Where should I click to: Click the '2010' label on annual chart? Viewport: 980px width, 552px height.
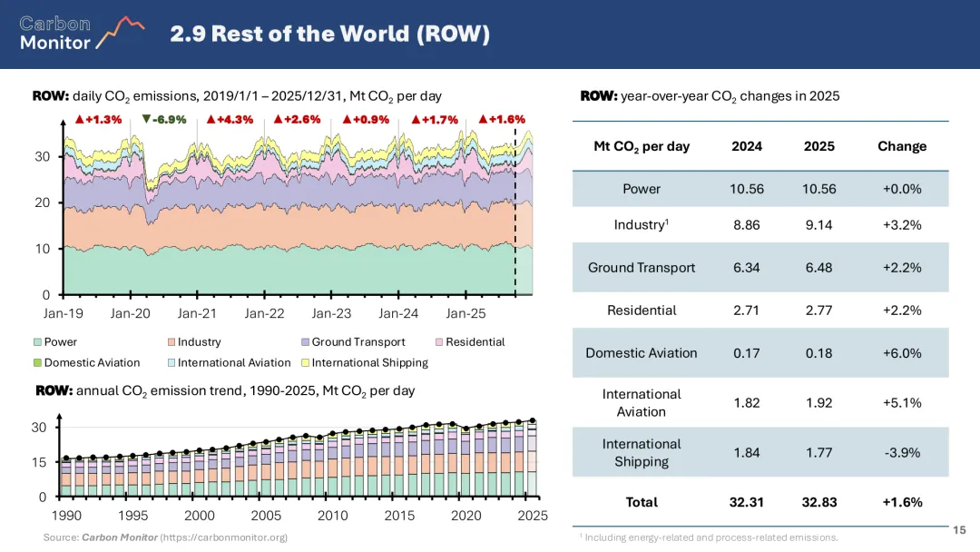point(332,516)
